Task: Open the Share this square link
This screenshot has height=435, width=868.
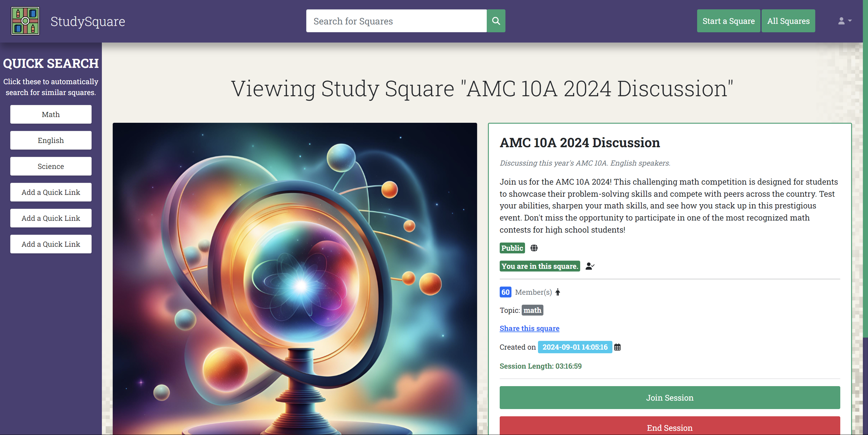Action: tap(529, 329)
